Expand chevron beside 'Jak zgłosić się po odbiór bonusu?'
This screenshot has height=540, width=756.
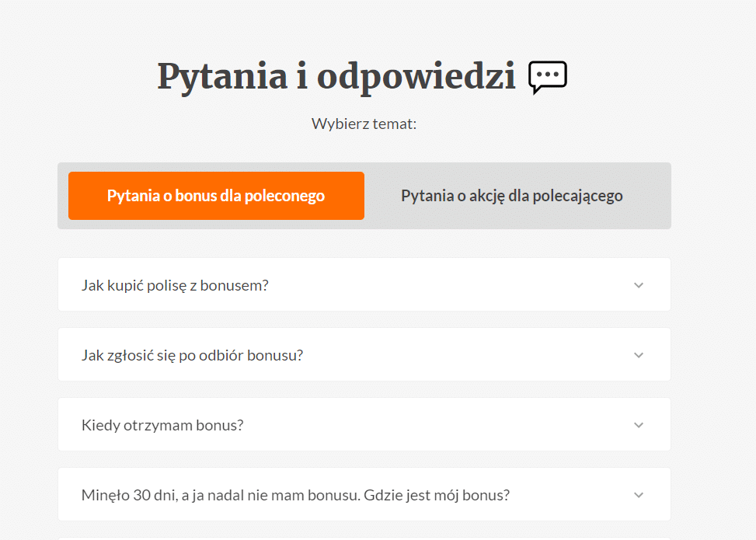click(x=639, y=355)
